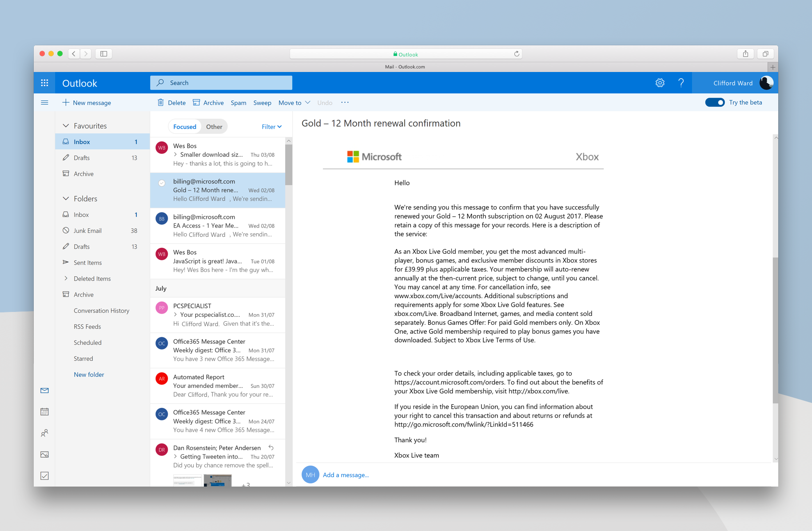Collapse the Folders section chevron

[66, 199]
